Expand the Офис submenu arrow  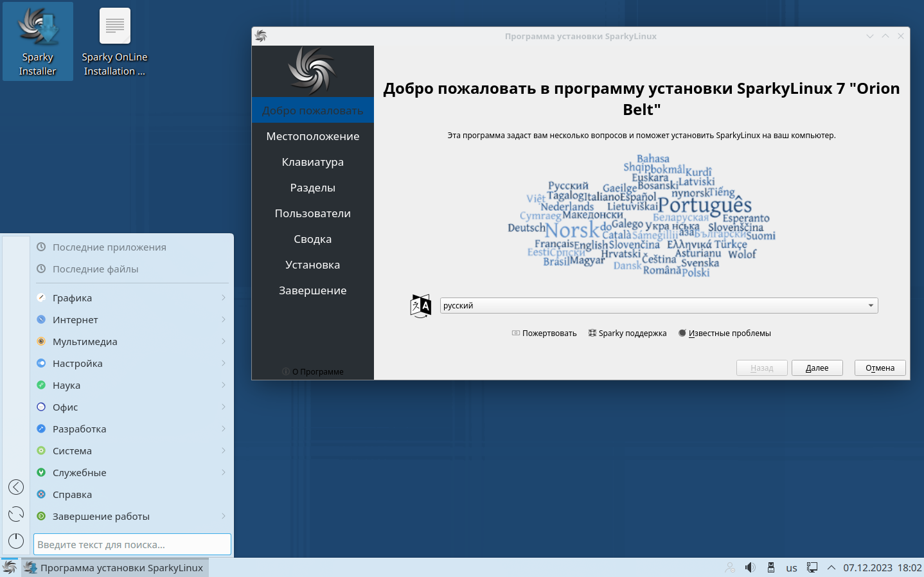point(224,407)
